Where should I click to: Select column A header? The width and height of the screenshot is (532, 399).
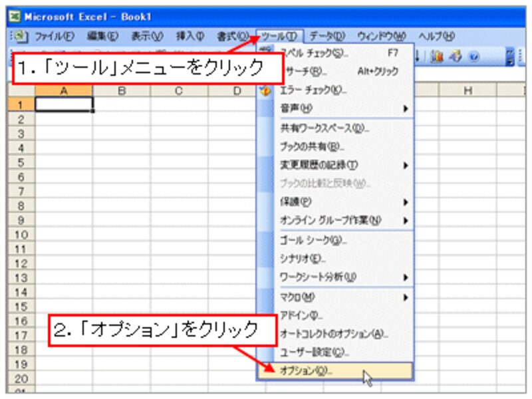point(64,90)
